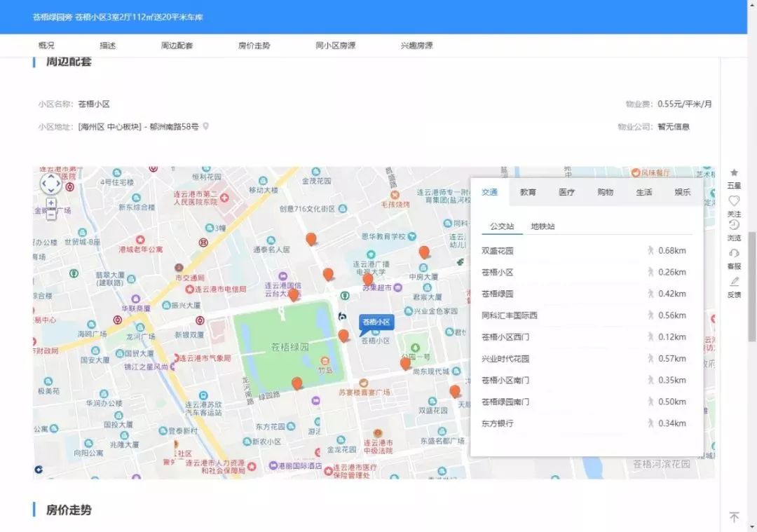Click the location pin beside 郁洲南路58号

205,126
